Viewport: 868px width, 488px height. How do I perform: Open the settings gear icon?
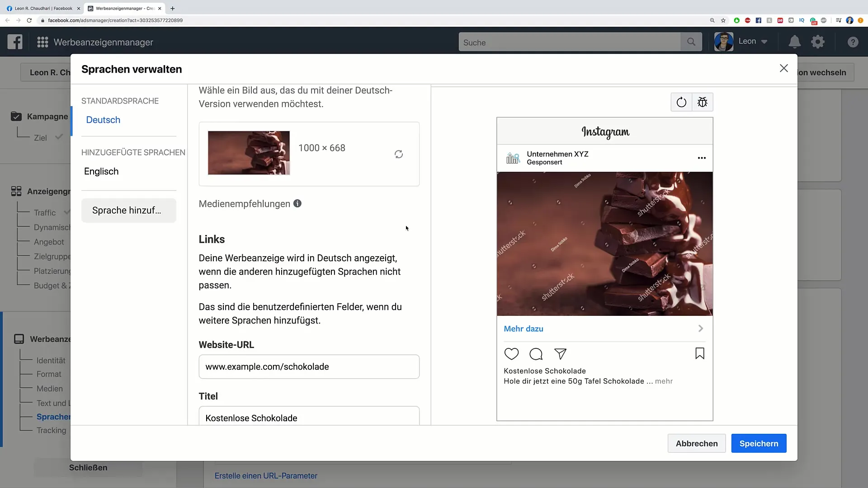pyautogui.click(x=818, y=42)
